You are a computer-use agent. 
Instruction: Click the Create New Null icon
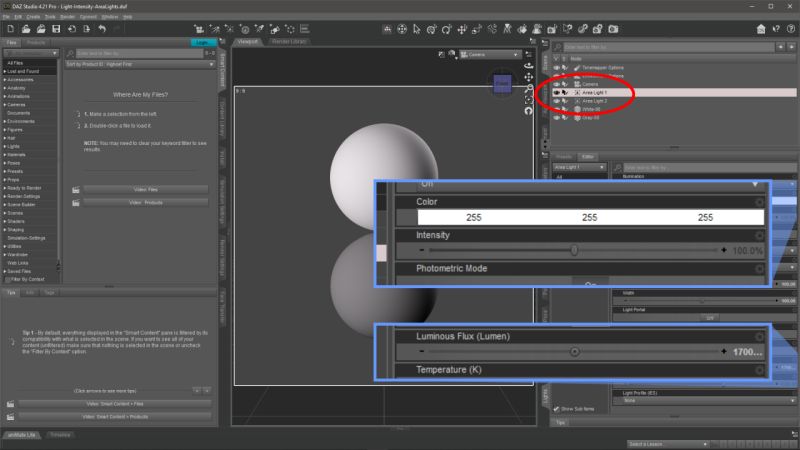[x=290, y=29]
